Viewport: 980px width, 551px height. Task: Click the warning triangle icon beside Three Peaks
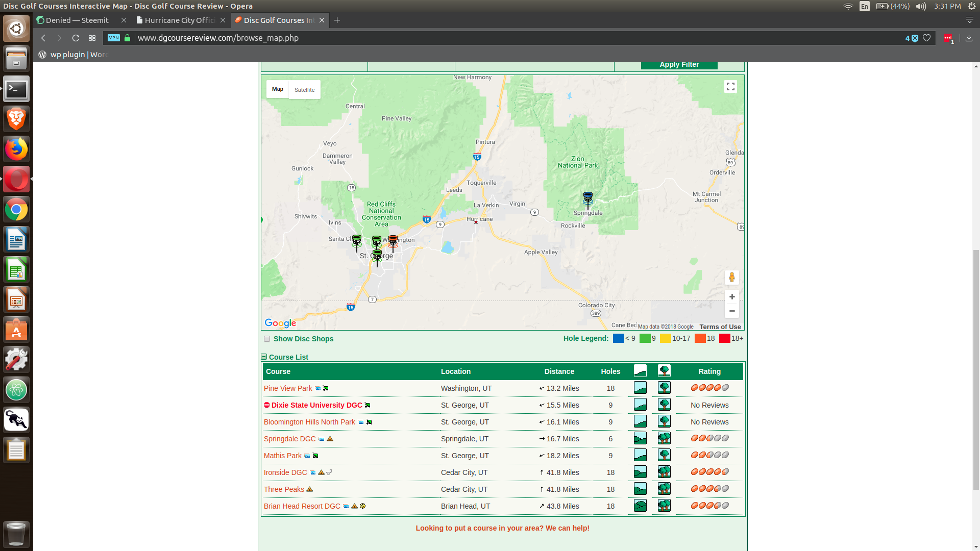309,489
